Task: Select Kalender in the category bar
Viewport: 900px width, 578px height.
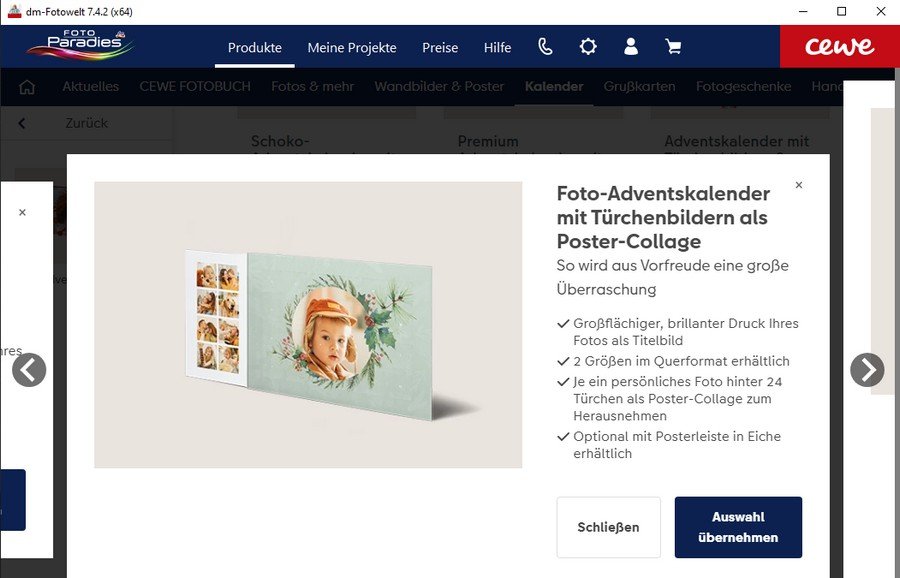Action: [x=554, y=87]
